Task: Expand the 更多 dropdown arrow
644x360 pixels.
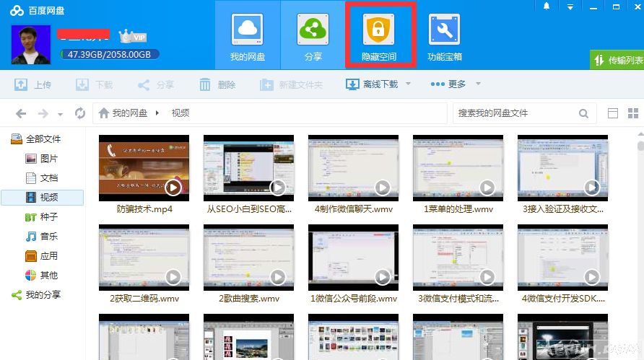Action: (478, 84)
